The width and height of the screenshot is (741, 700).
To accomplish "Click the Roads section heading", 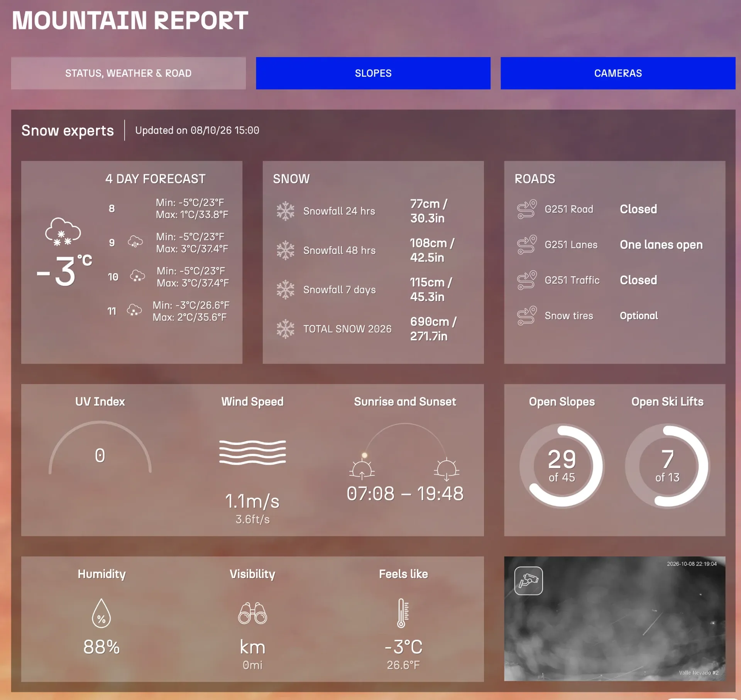I will coord(535,179).
